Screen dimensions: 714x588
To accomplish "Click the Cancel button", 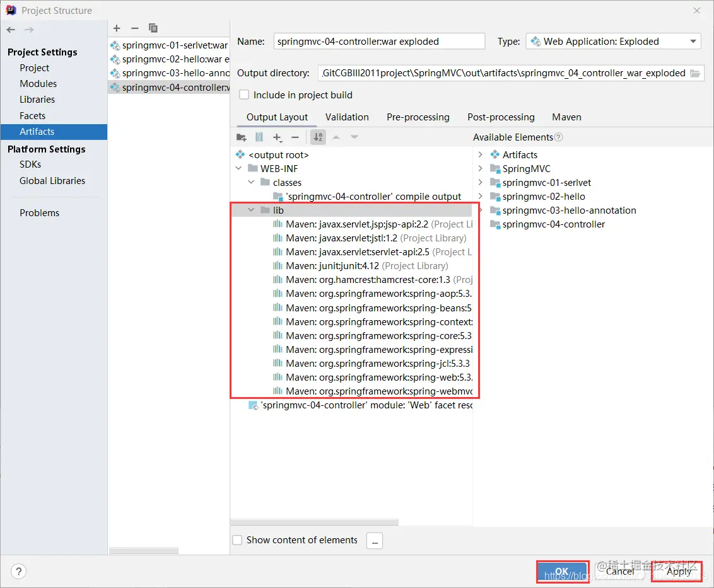I will [x=620, y=572].
